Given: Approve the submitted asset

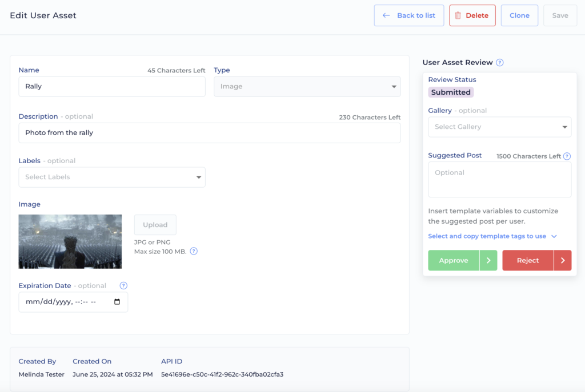Looking at the screenshot, I should click(x=453, y=260).
